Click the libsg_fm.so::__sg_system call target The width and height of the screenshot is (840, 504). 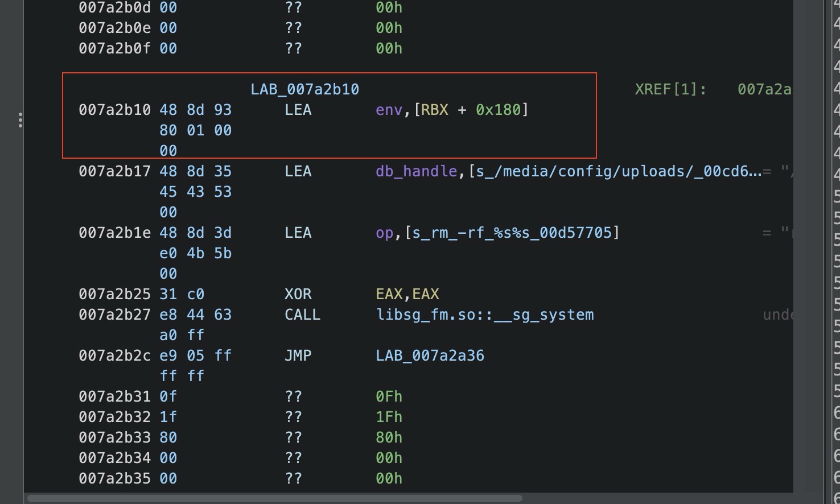[485, 315]
